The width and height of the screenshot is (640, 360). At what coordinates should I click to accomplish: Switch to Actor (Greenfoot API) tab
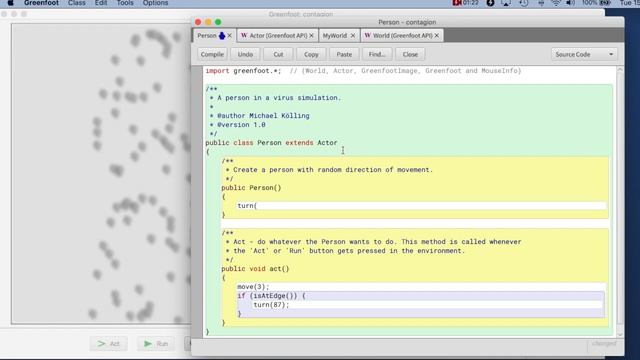(x=278, y=36)
